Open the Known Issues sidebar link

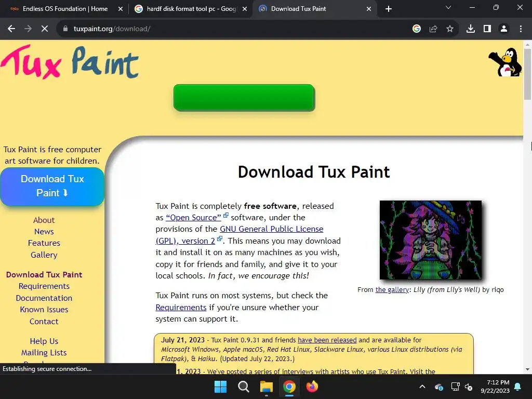pos(44,310)
